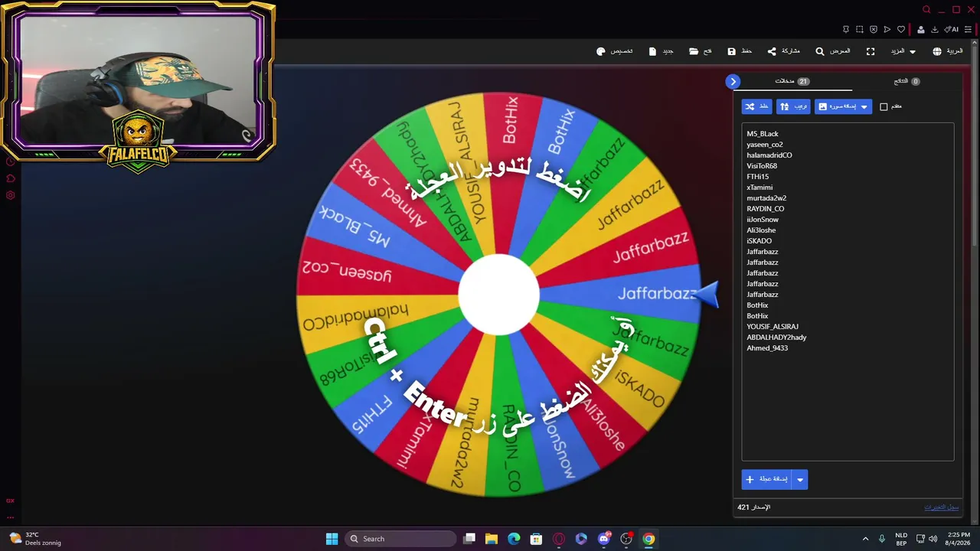
Task: Tick the Advanced checkbox
Action: coord(884,107)
